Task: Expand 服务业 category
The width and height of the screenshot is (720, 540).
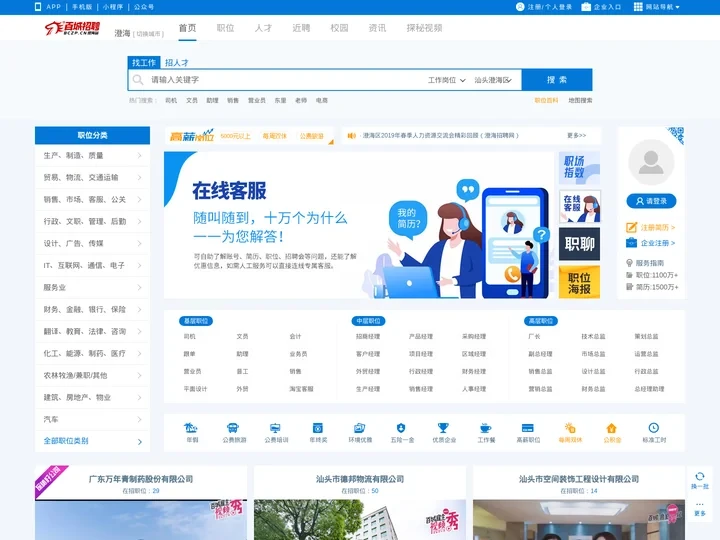Action: coord(92,287)
